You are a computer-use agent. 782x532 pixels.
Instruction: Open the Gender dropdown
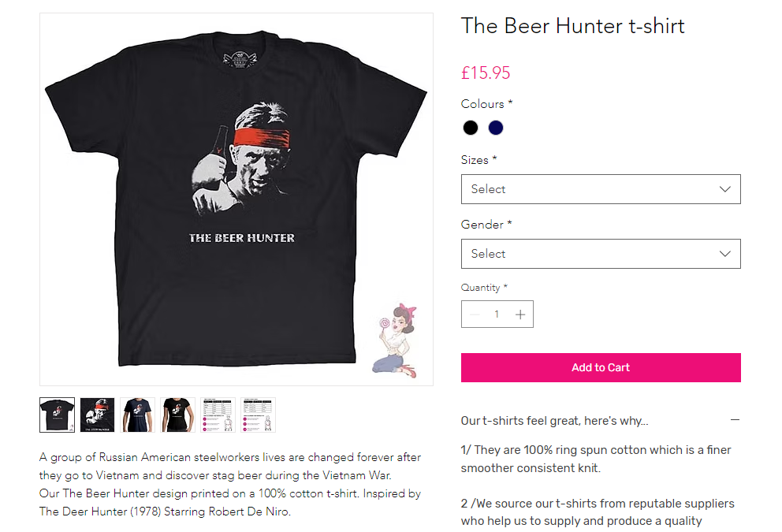click(x=600, y=254)
